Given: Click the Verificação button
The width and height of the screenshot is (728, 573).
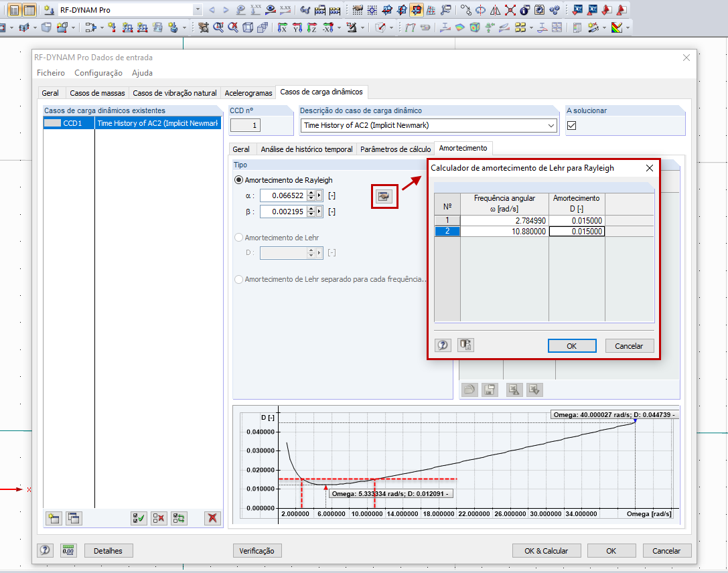Looking at the screenshot, I should pos(257,551).
